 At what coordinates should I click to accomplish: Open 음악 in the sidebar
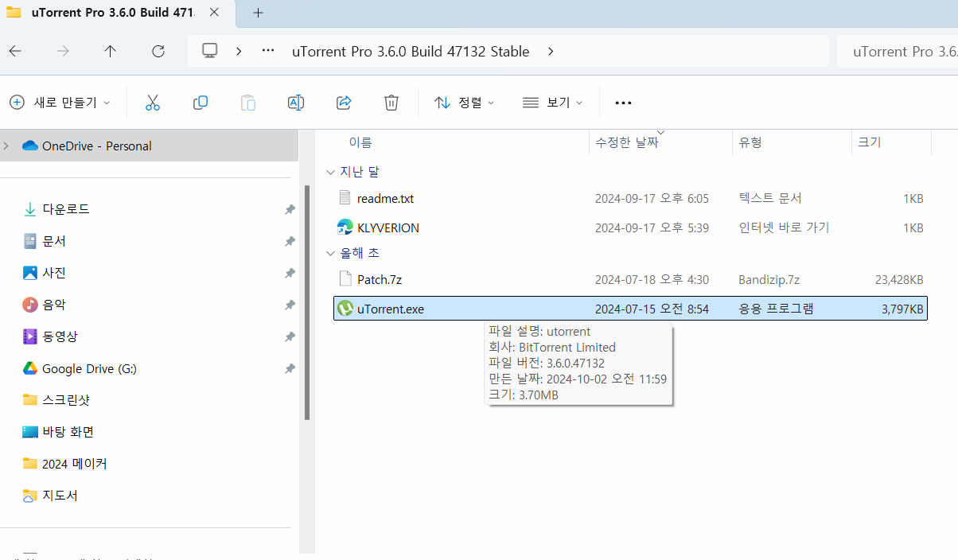pos(54,305)
